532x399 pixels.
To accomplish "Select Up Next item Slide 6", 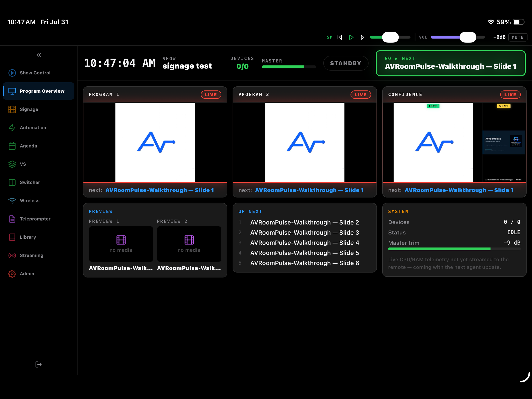I will point(304,263).
